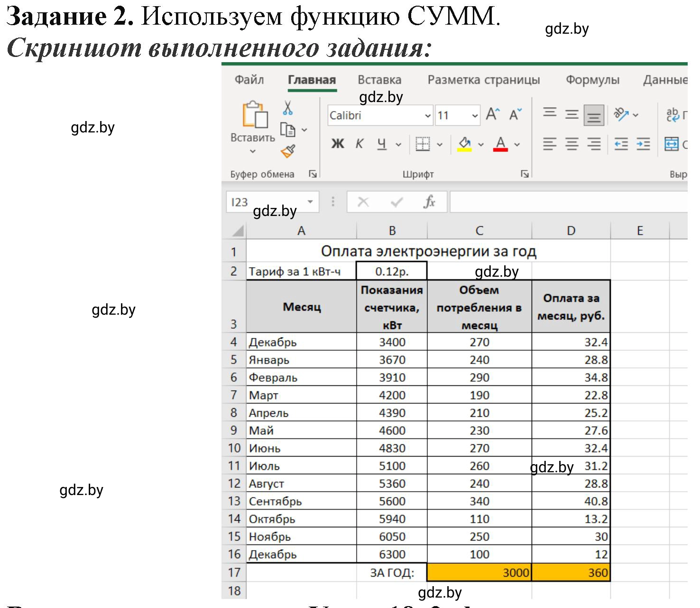Select the payment cell 13.2
The image size is (700, 608).
coord(571,519)
